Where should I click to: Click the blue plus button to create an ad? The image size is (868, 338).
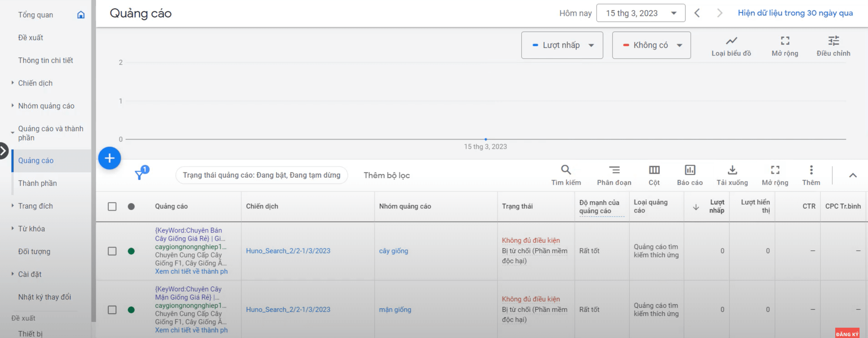pos(109,158)
